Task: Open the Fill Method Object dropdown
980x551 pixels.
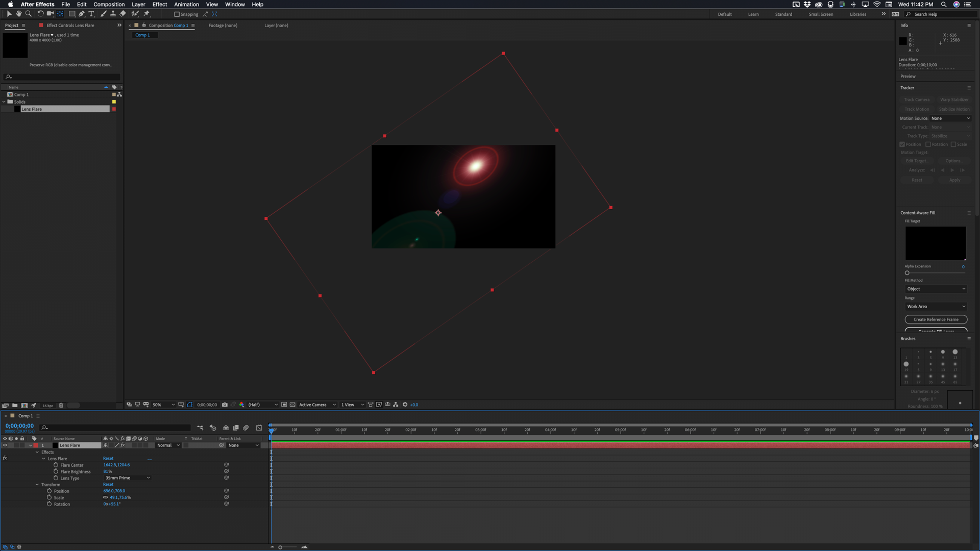Action: click(936, 289)
